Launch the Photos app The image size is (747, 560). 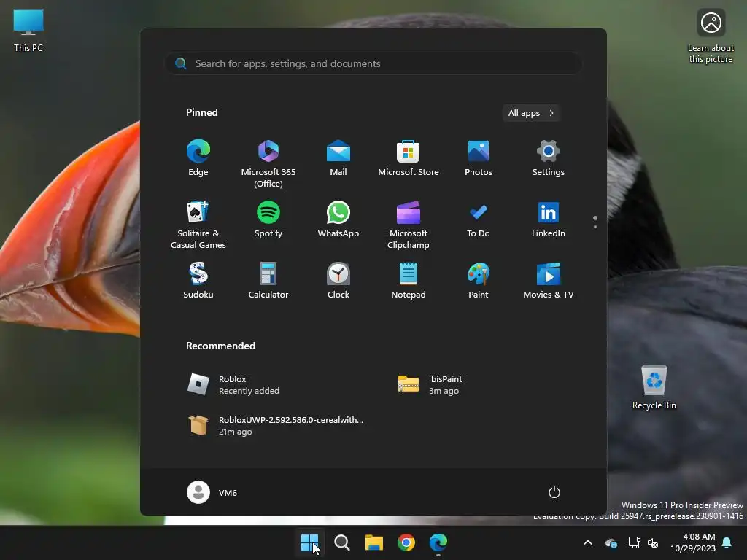[x=479, y=158]
